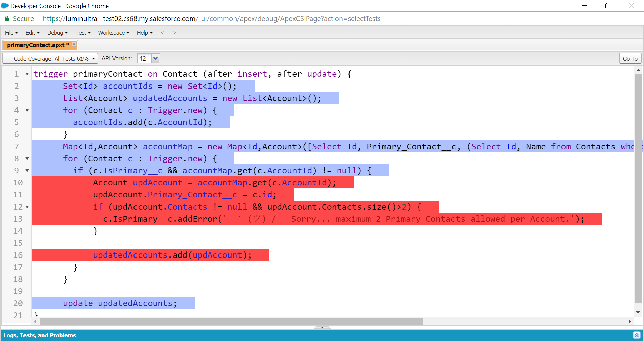Screen dimensions: 644x342
Task: Click the Logs, Tests, and Problems bar
Action: click(x=40, y=335)
